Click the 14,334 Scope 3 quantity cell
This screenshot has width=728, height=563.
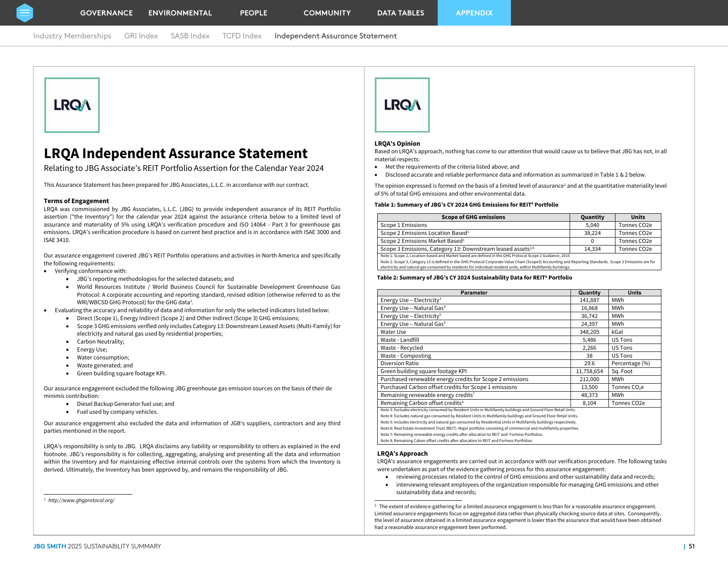pyautogui.click(x=592, y=249)
